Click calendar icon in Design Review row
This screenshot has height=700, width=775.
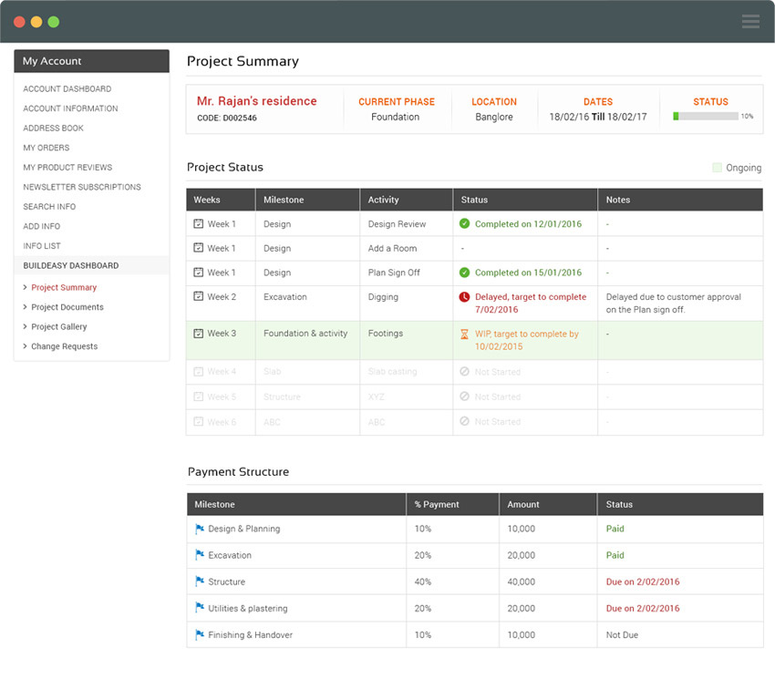[198, 224]
